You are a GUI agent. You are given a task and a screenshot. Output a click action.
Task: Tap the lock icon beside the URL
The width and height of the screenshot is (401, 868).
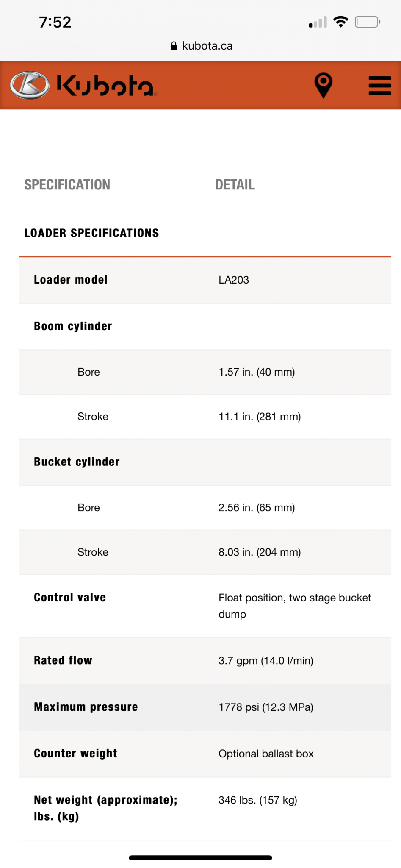(174, 46)
